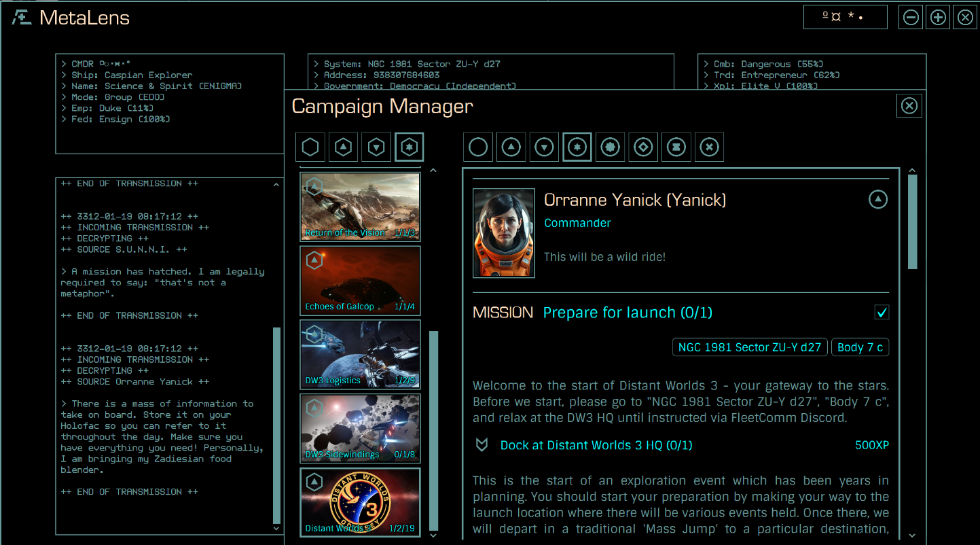
Task: Click the mission details scrollbar thumb
Action: [x=912, y=222]
